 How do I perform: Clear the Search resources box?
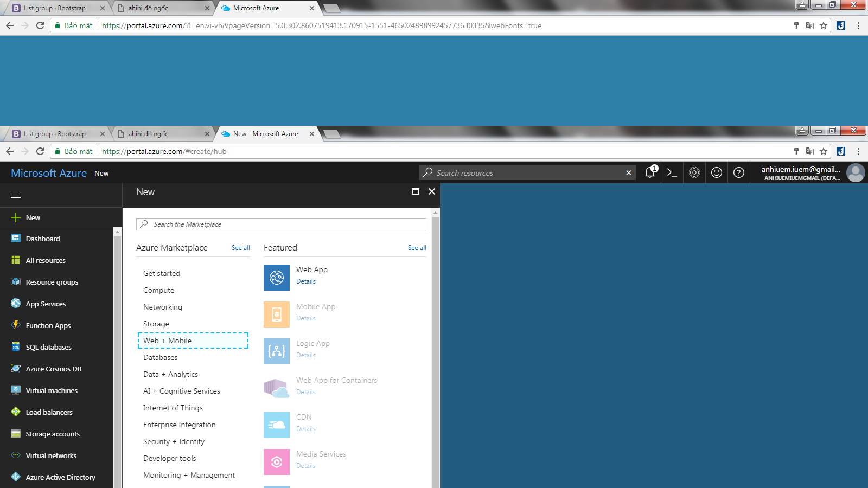click(x=629, y=173)
